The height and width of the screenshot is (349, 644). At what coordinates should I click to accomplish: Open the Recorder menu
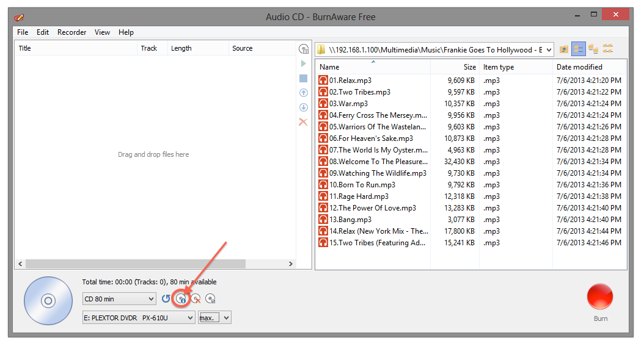point(72,32)
